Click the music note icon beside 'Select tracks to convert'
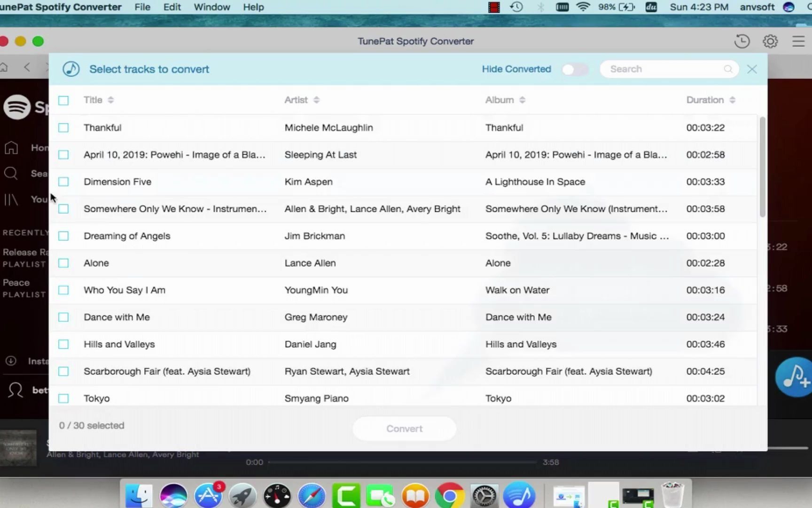Image resolution: width=812 pixels, height=508 pixels. point(70,69)
